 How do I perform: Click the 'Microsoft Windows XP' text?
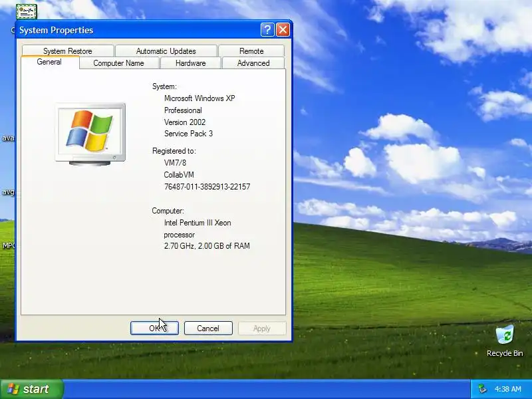[199, 98]
